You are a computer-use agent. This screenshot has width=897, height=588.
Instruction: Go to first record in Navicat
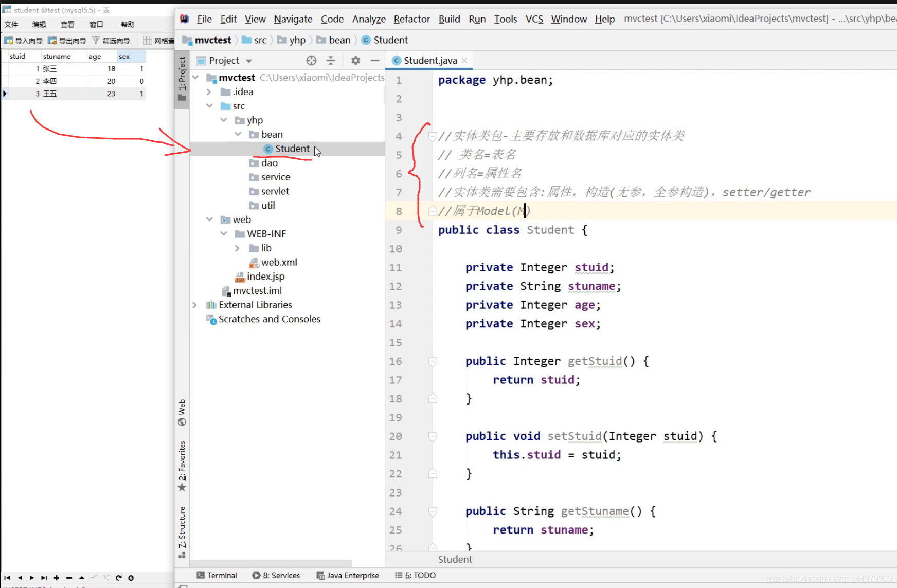tap(7, 578)
